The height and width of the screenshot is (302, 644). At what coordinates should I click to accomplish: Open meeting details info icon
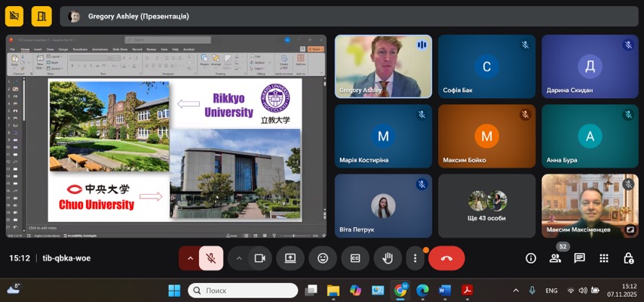coord(531,258)
